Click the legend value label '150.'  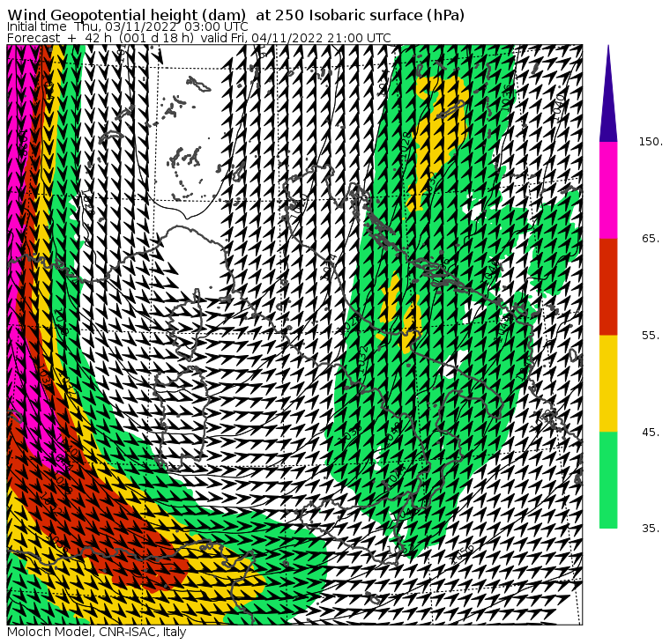(651, 142)
